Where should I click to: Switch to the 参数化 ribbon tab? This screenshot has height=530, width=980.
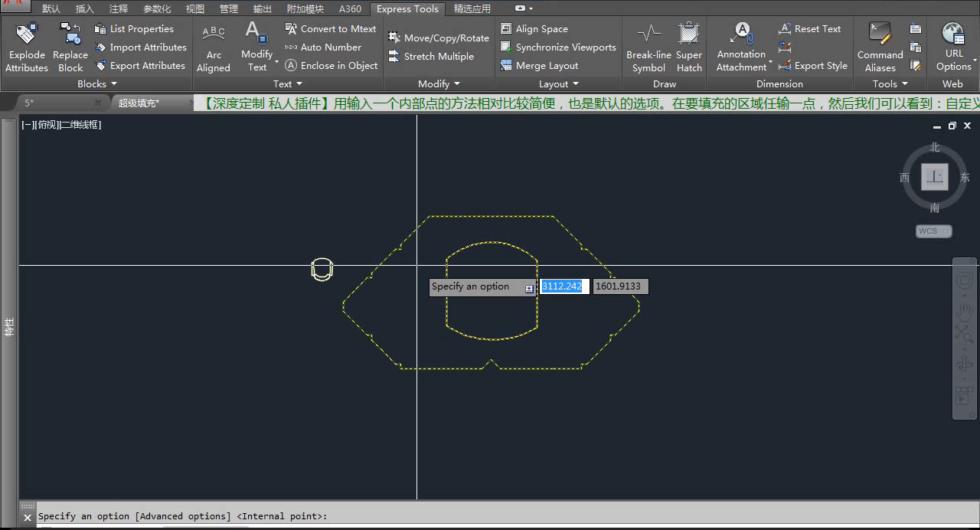tap(157, 9)
